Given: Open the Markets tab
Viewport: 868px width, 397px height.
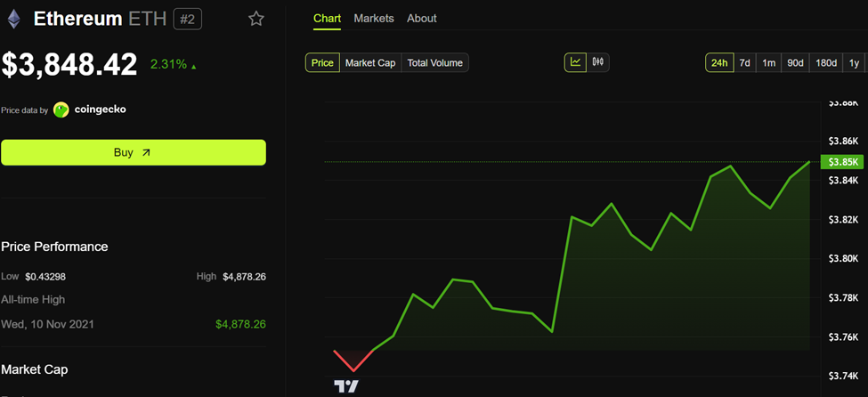Looking at the screenshot, I should click(x=374, y=19).
